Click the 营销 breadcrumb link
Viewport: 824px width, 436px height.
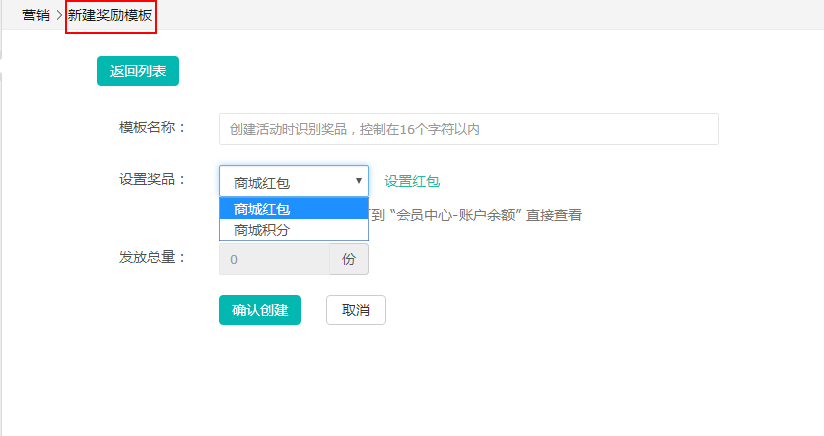click(x=36, y=15)
